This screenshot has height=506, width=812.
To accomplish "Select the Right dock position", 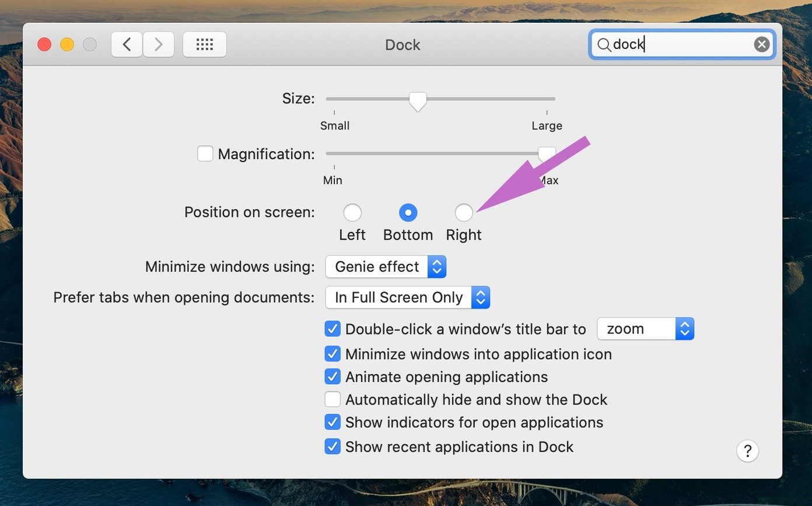I will (x=464, y=212).
